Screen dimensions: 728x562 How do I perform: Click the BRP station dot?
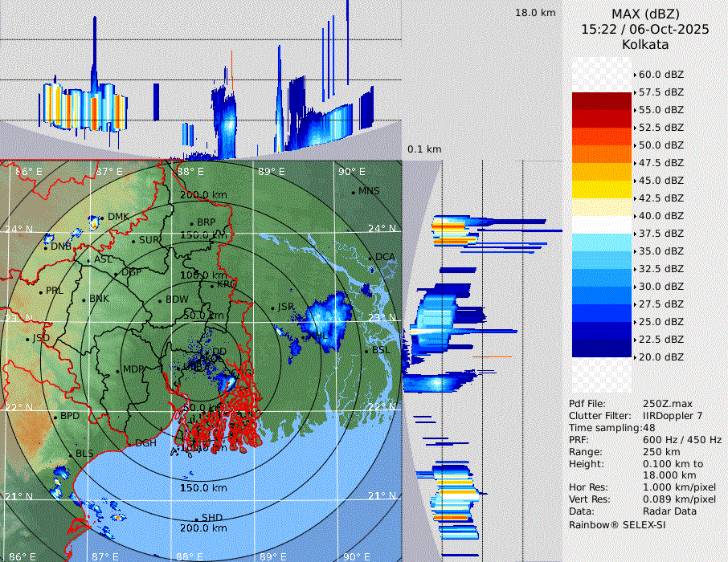click(191, 223)
